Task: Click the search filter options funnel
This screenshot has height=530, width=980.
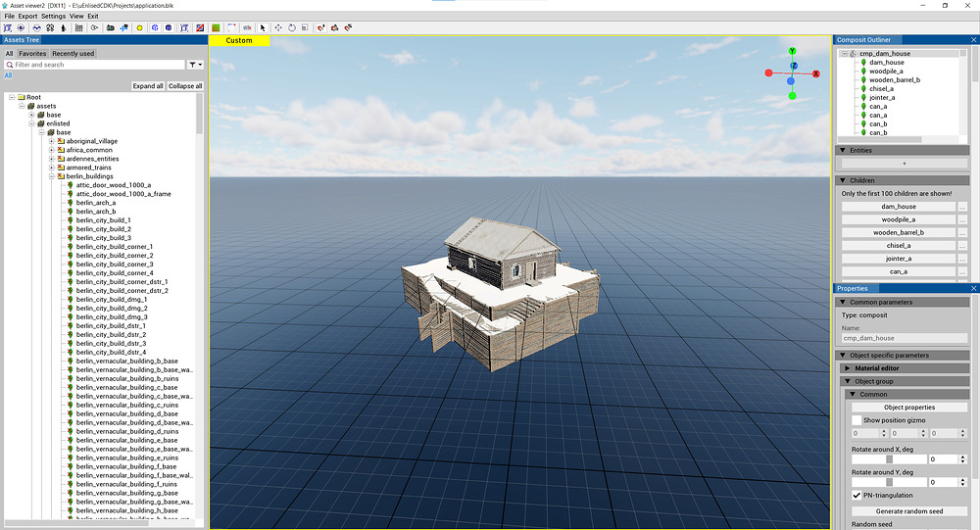Action: point(196,65)
